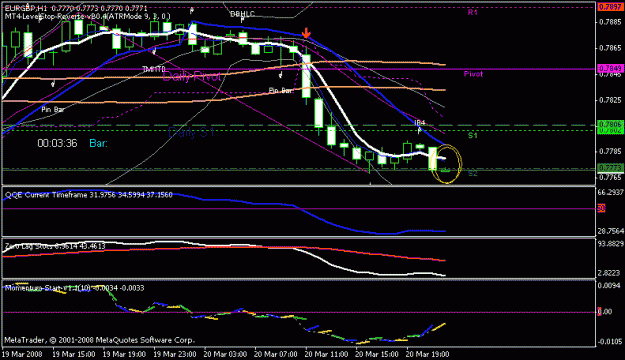Select the green 0.7806 price tag

tap(610, 125)
